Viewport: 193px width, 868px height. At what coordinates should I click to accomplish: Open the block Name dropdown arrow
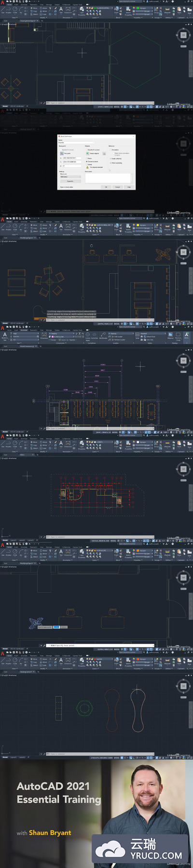[94, 142]
